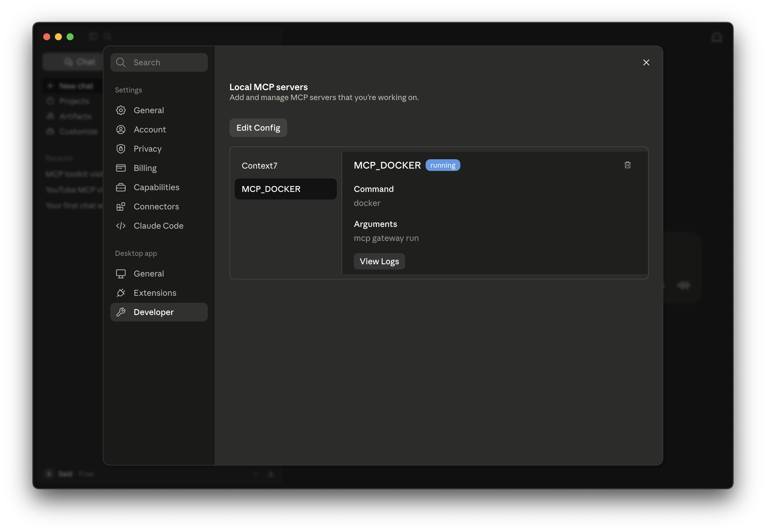
Task: Click the Arguments label
Action: (x=375, y=224)
